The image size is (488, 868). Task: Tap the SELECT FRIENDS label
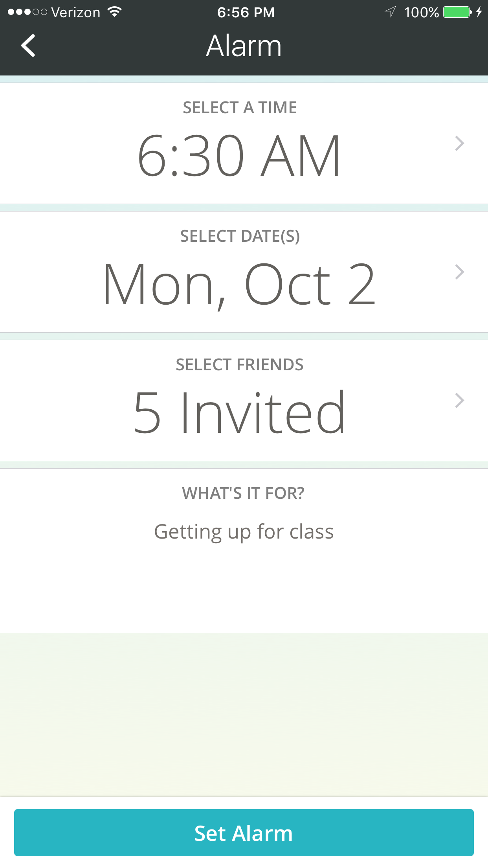pos(240,365)
